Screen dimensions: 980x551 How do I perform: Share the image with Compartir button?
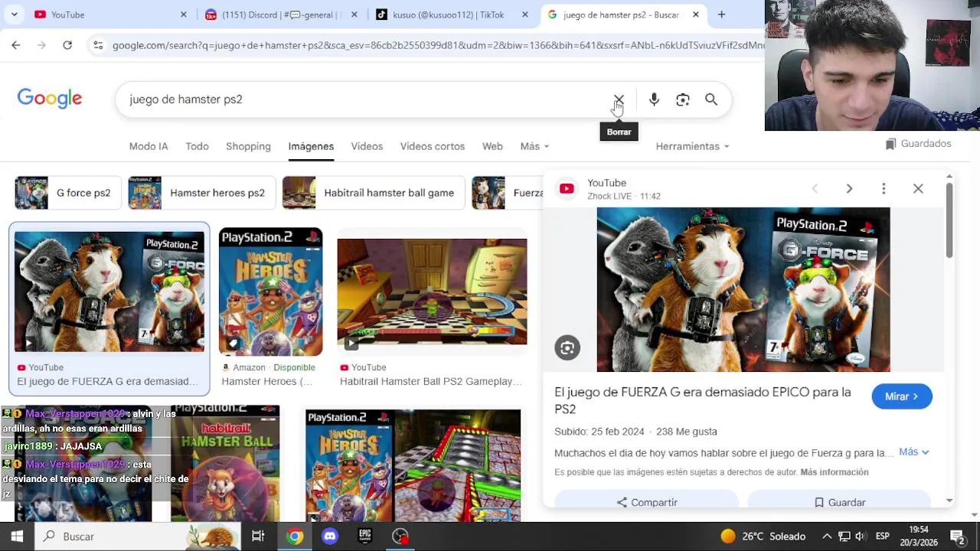click(647, 502)
